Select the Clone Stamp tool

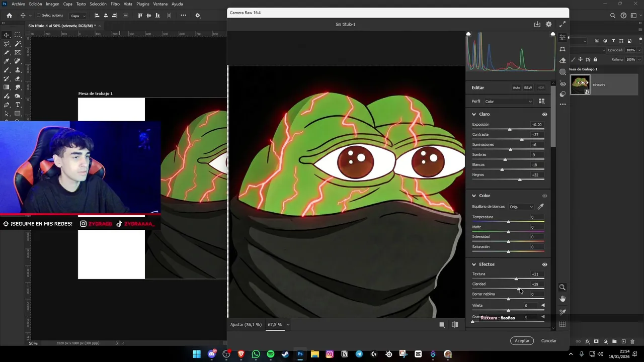pos(18,70)
